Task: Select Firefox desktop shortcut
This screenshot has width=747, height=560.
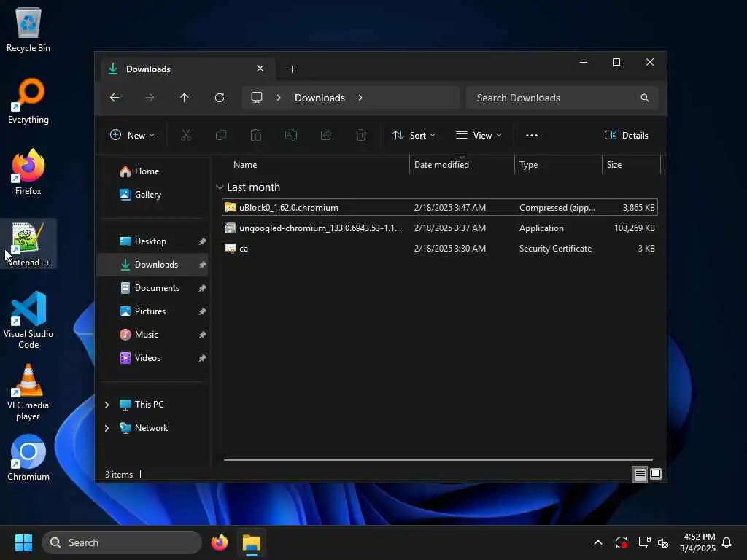Action: pos(28,172)
